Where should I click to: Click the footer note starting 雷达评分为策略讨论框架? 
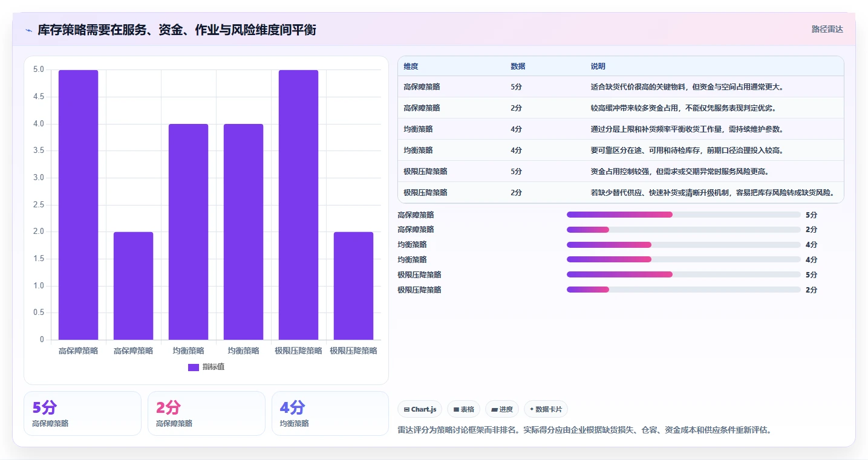tap(584, 430)
